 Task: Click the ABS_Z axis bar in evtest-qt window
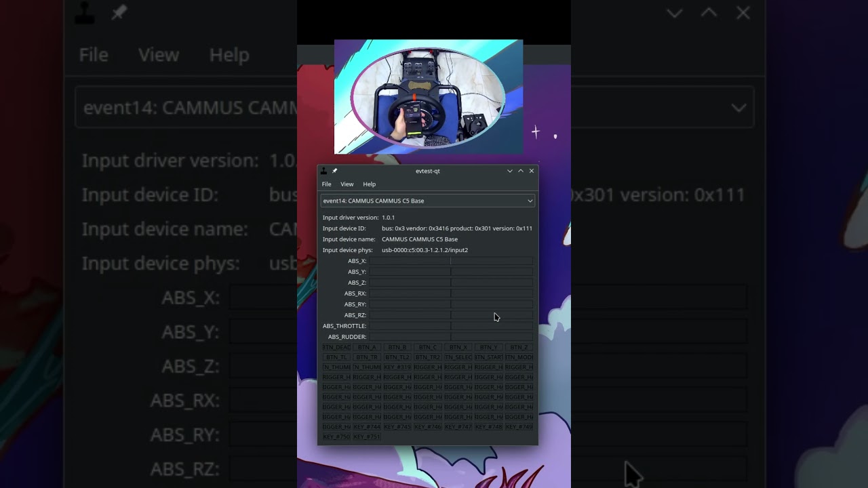pos(451,283)
